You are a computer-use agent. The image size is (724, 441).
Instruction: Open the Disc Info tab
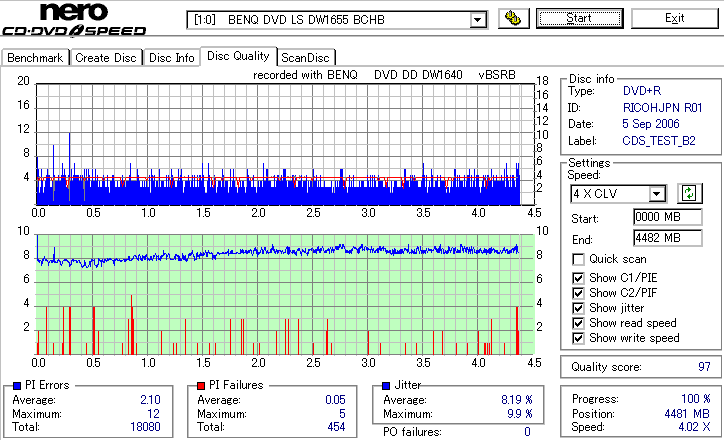pyautogui.click(x=171, y=58)
